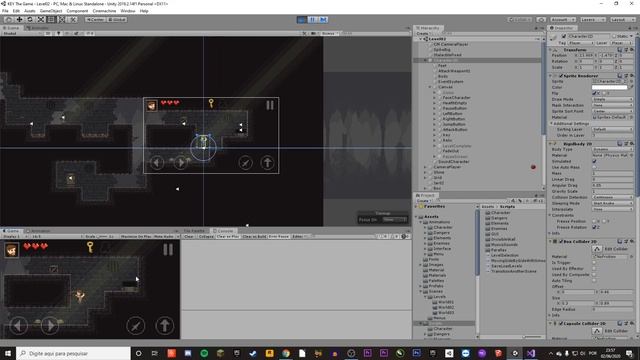The image size is (640, 360).
Task: Select the Rect tool in toolbar
Action: click(x=51, y=19)
